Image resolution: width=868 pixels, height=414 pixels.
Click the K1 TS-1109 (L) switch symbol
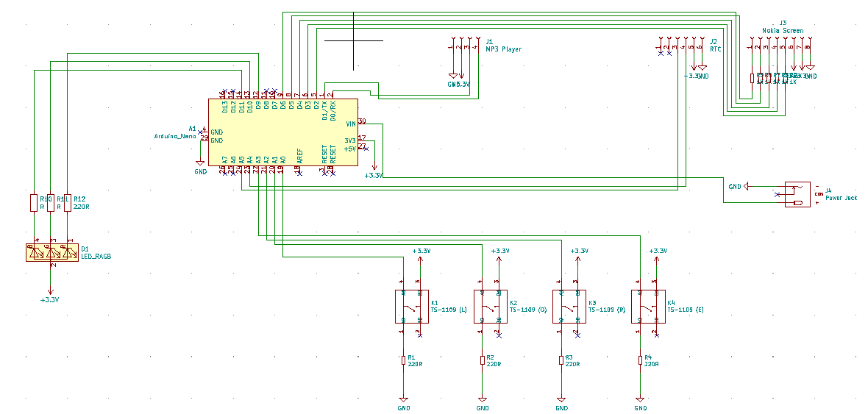click(x=412, y=307)
